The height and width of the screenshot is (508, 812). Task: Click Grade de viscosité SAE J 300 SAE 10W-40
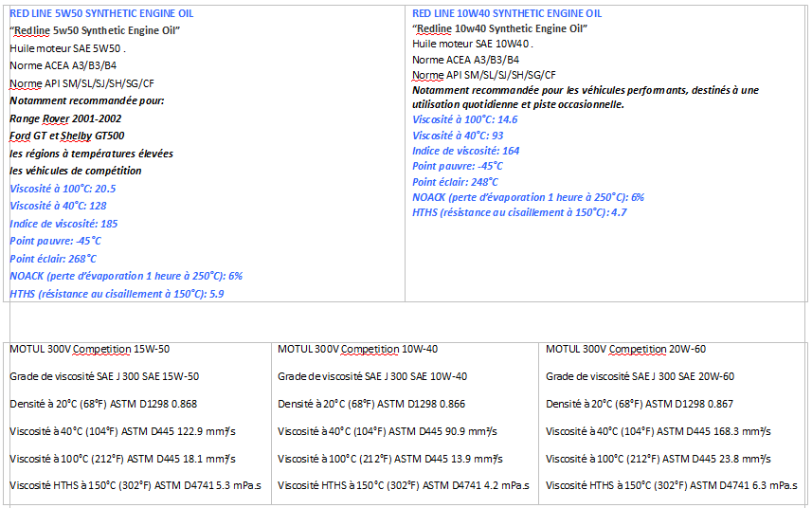coord(372,376)
